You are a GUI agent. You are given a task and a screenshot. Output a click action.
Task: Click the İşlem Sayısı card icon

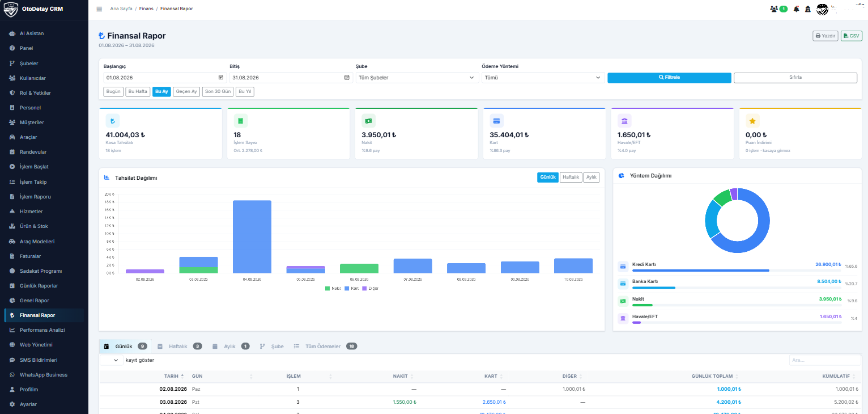241,121
